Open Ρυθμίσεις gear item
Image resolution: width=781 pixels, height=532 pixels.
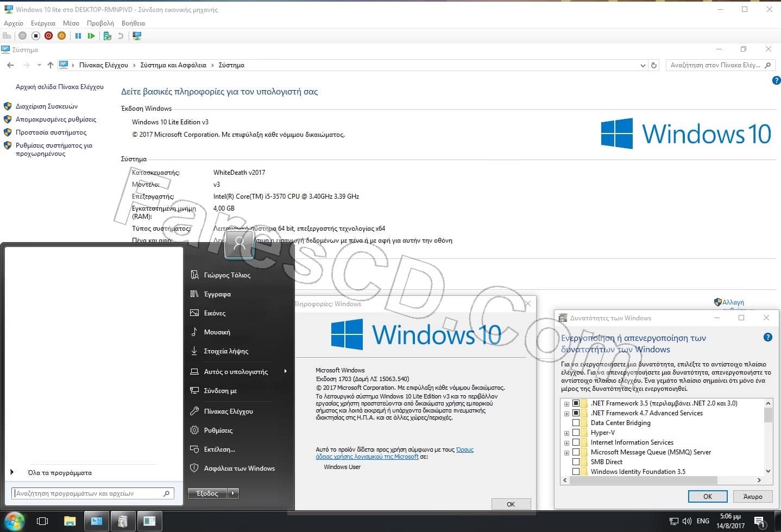(x=218, y=430)
